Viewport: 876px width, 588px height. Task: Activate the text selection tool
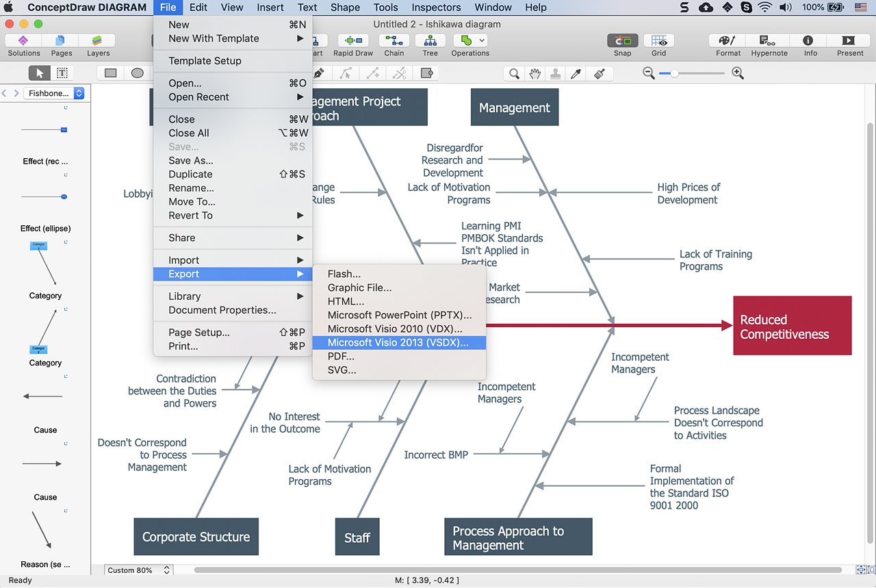click(x=62, y=73)
